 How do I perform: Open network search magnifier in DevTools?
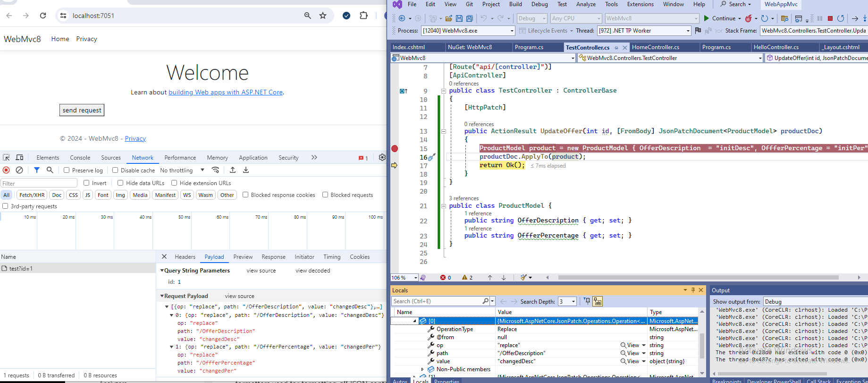pyautogui.click(x=50, y=170)
